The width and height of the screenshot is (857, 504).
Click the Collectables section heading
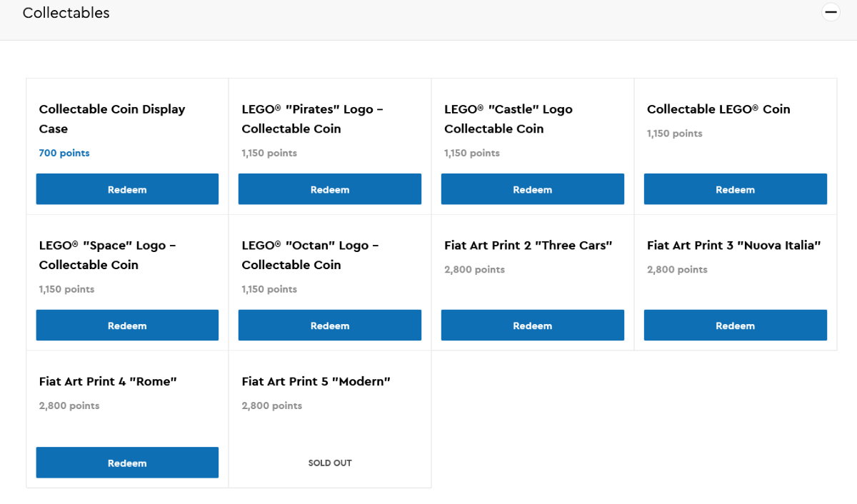click(66, 13)
